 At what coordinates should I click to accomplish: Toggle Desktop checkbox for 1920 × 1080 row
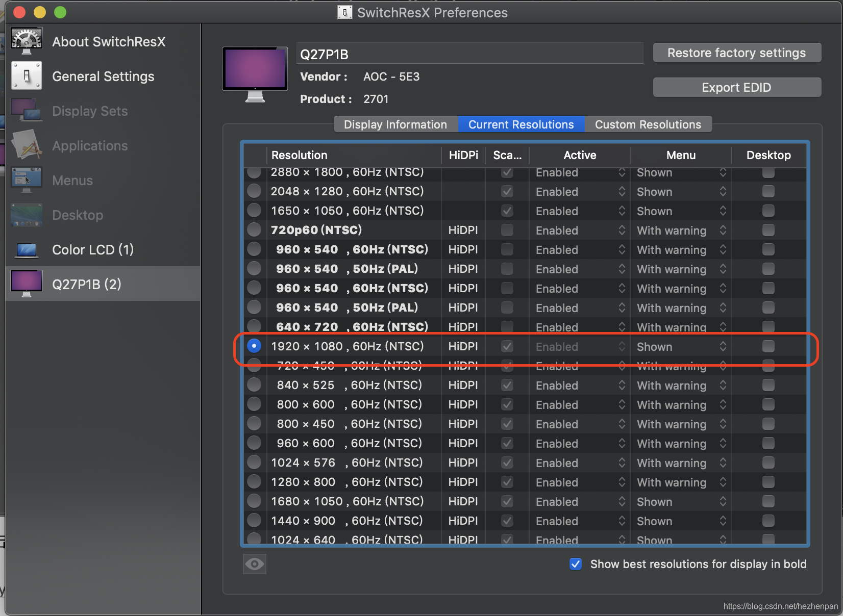tap(768, 346)
